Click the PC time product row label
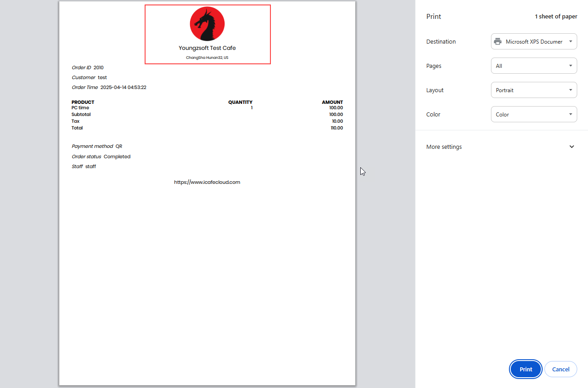Viewport: 588px width, 388px height. click(x=80, y=108)
